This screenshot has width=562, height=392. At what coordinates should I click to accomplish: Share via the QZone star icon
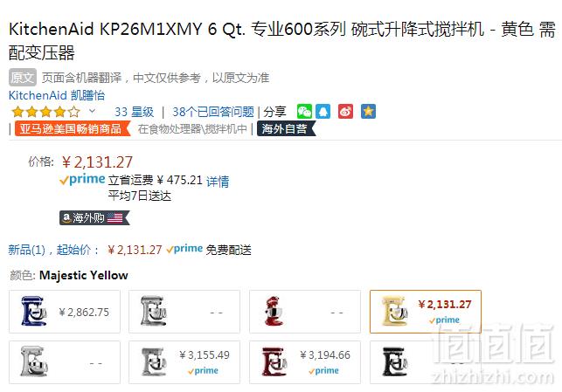pyautogui.click(x=369, y=112)
